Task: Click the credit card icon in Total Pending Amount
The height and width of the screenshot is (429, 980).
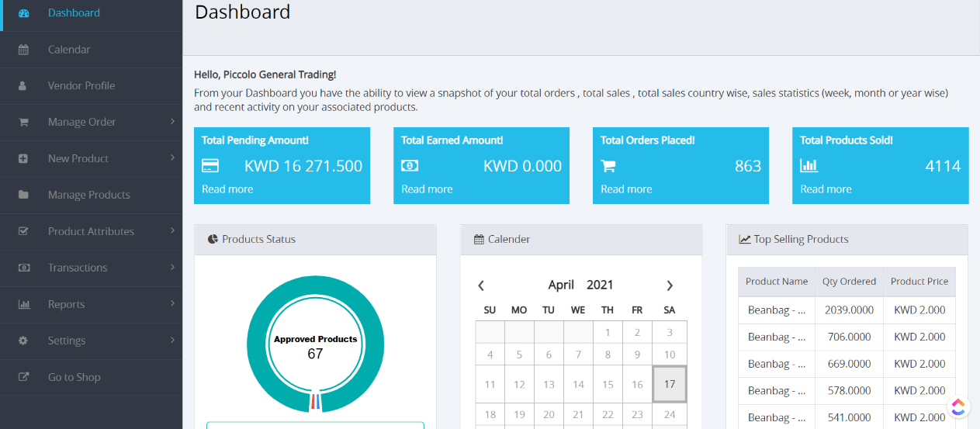Action: (x=210, y=166)
